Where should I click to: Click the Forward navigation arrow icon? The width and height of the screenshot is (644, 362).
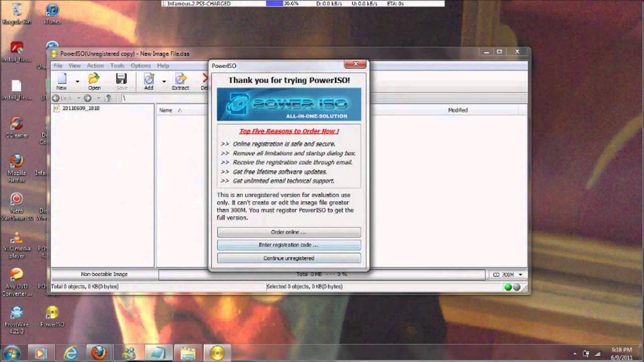click(88, 99)
